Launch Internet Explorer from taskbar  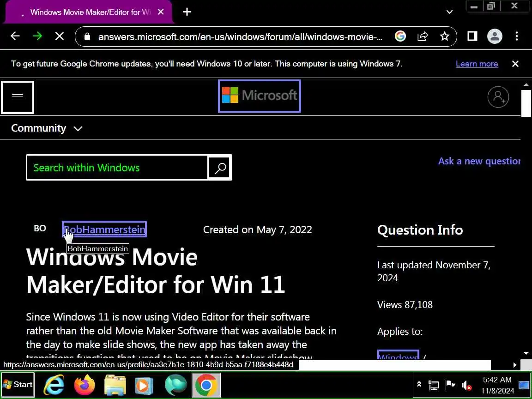coord(54,385)
